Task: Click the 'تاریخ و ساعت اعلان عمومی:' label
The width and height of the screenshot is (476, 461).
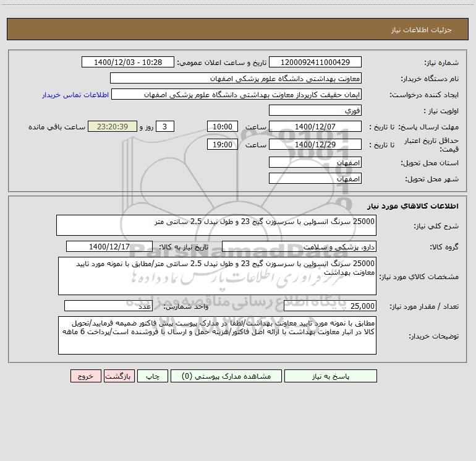Action: point(221,62)
